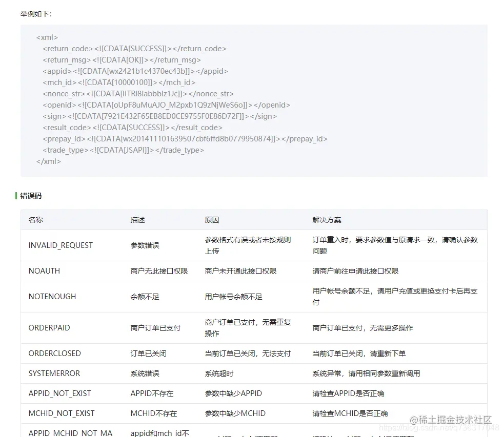Click the '系统超时' reason cell
The width and height of the screenshot is (504, 437).
coord(219,373)
